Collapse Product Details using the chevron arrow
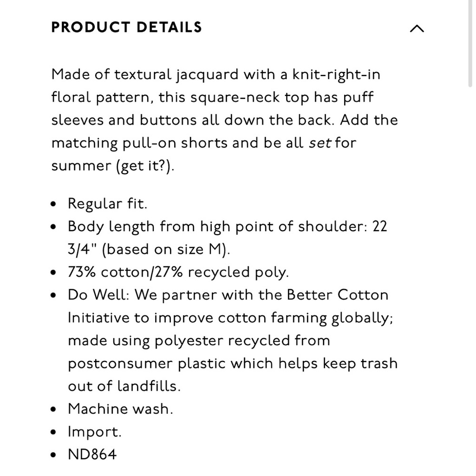The width and height of the screenshot is (476, 476). coord(417,29)
